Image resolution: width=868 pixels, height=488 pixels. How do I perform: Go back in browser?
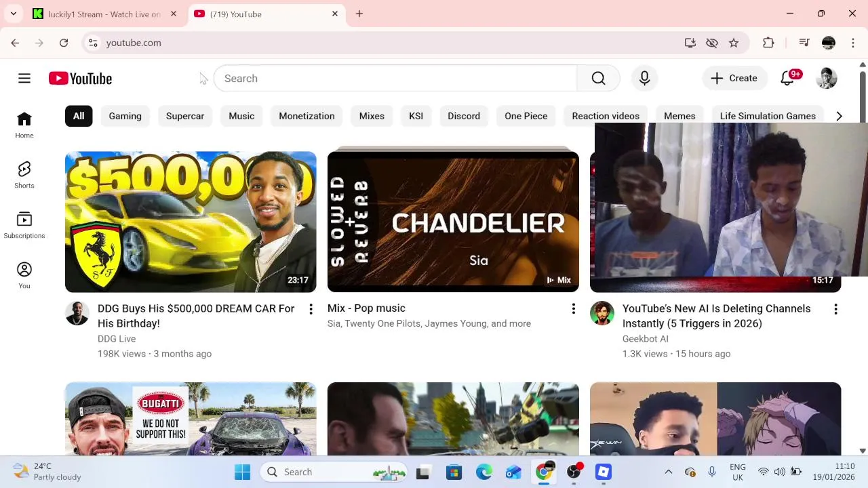pos(15,43)
